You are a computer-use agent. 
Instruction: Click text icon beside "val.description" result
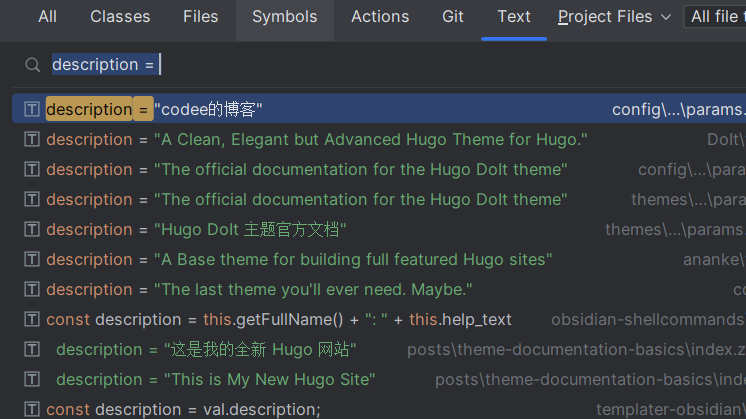coord(31,409)
